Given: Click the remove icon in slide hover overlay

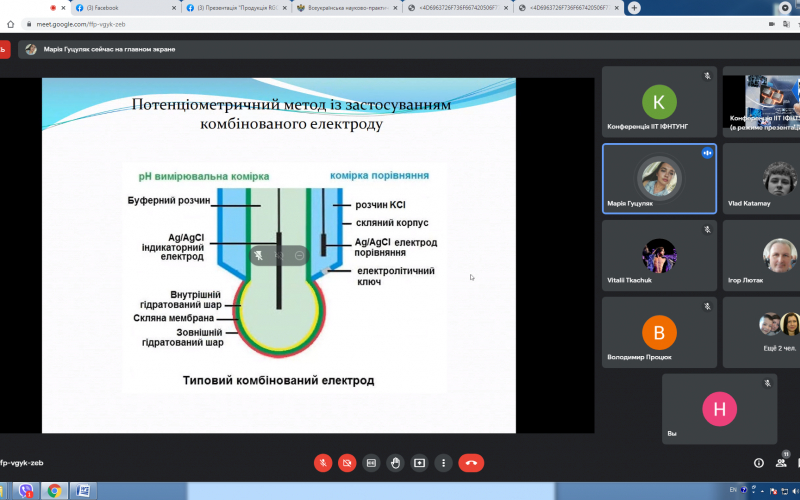Looking at the screenshot, I should click(299, 255).
